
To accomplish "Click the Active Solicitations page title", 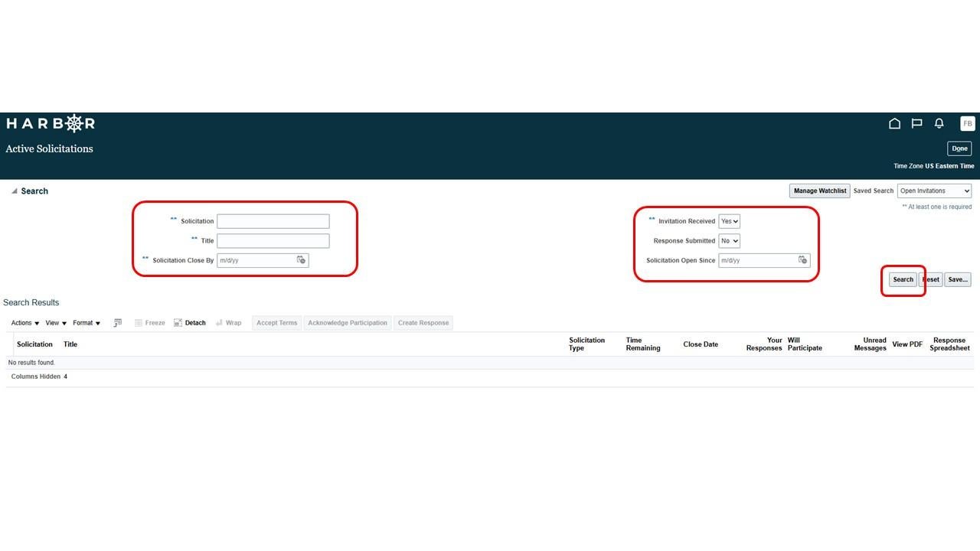I will (x=49, y=148).
